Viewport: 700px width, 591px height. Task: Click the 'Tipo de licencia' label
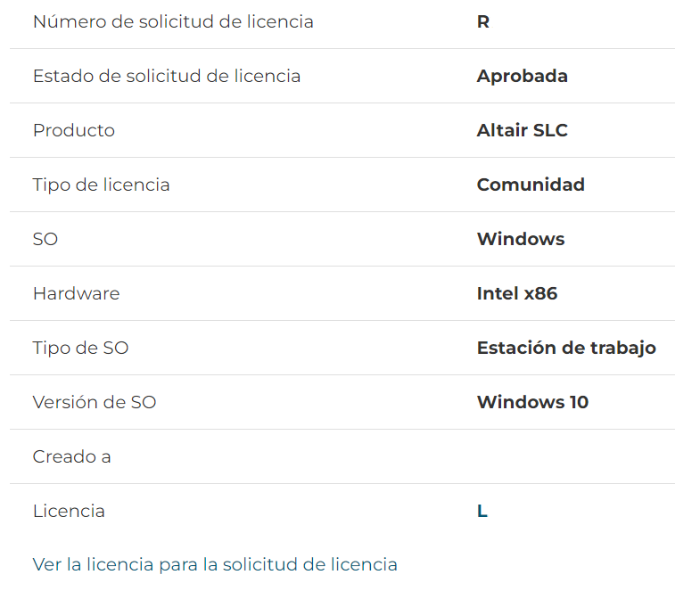tap(102, 185)
